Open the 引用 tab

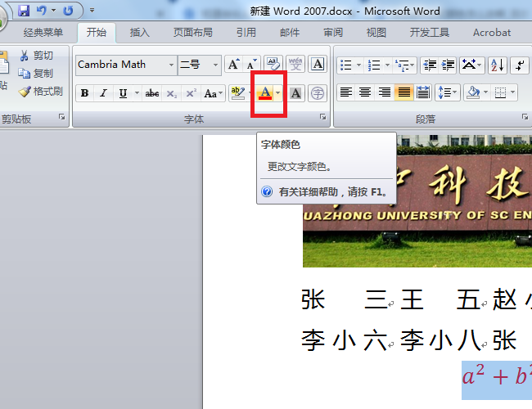(246, 33)
